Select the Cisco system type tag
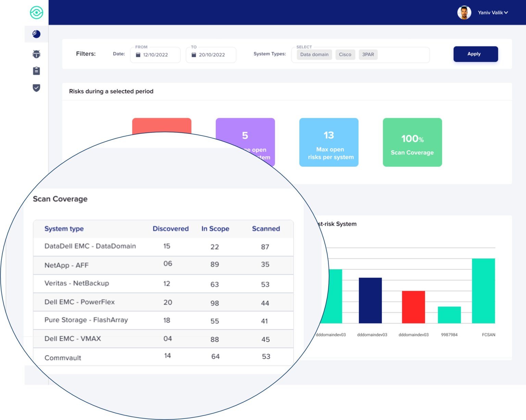 [345, 54]
